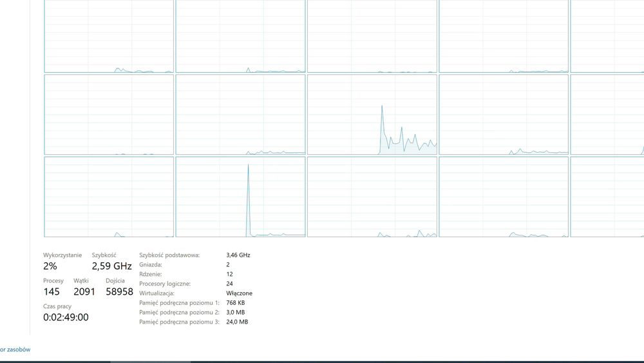Click the speed value "2,59 GHz"
This screenshot has width=644, height=363.
click(111, 266)
